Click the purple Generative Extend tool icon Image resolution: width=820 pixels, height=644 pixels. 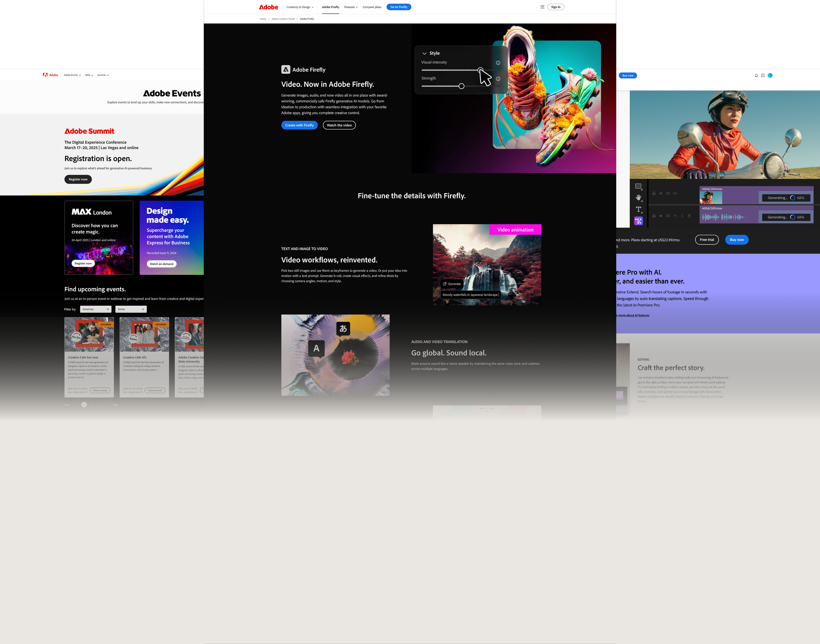click(x=638, y=221)
